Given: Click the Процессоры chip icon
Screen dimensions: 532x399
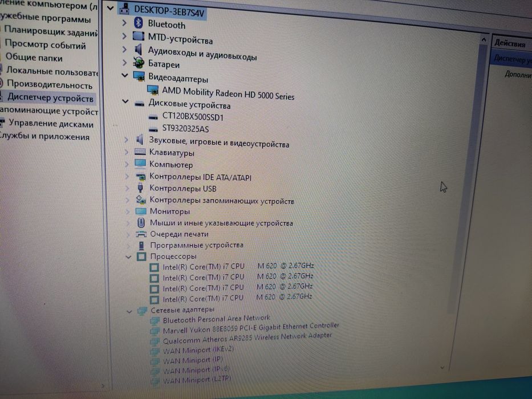Looking at the screenshot, I should [141, 256].
